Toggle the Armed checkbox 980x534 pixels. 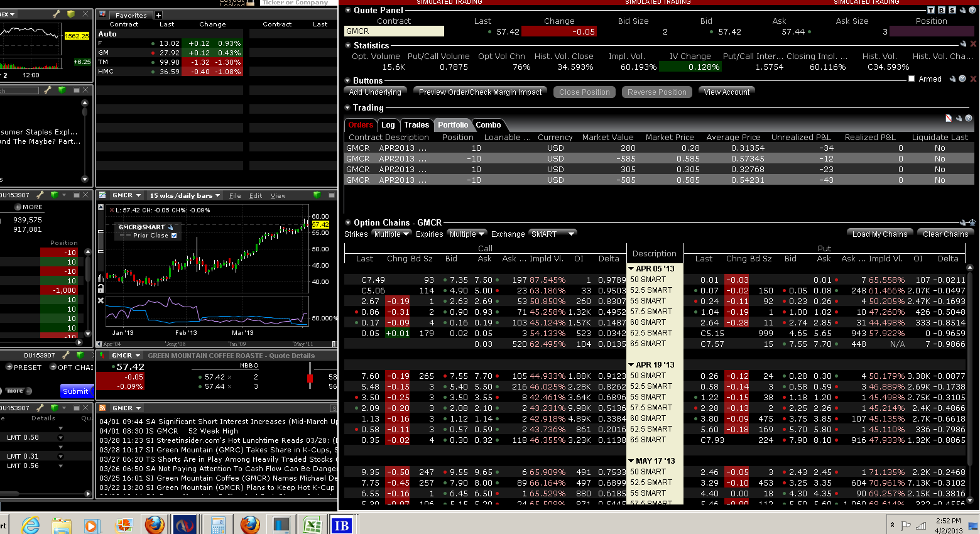pyautogui.click(x=912, y=79)
